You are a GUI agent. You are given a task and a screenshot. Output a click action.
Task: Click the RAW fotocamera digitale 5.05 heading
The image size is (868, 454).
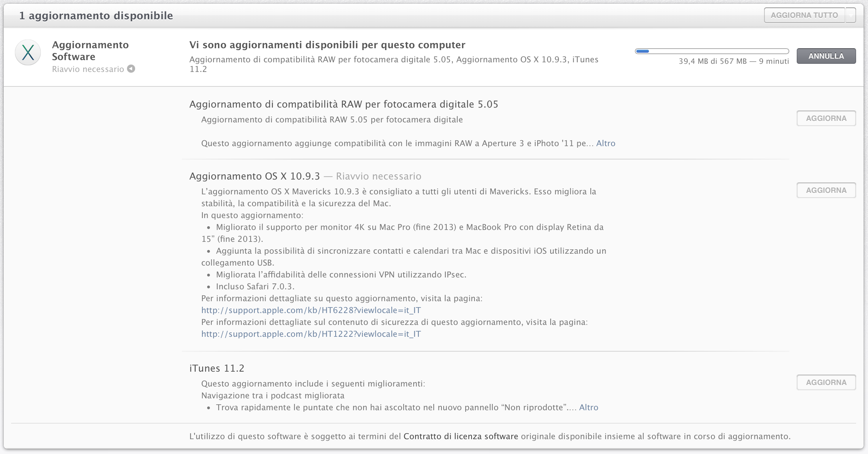pos(344,104)
